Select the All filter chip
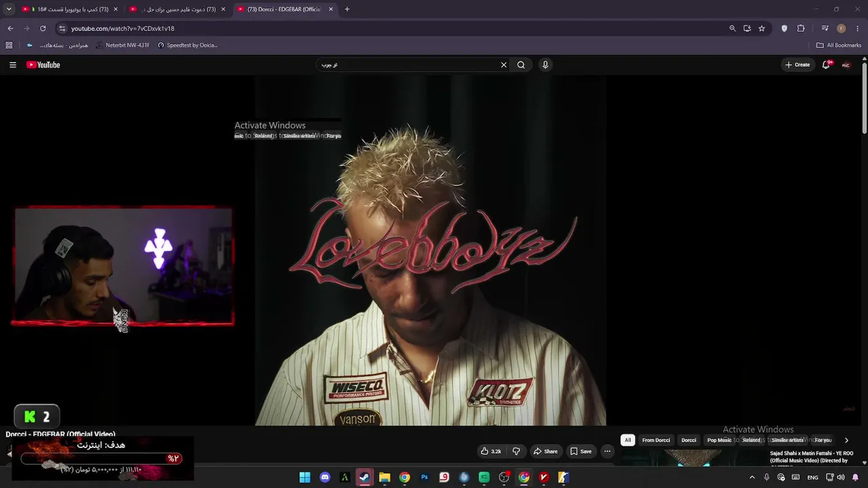The image size is (868, 488). pyautogui.click(x=628, y=440)
